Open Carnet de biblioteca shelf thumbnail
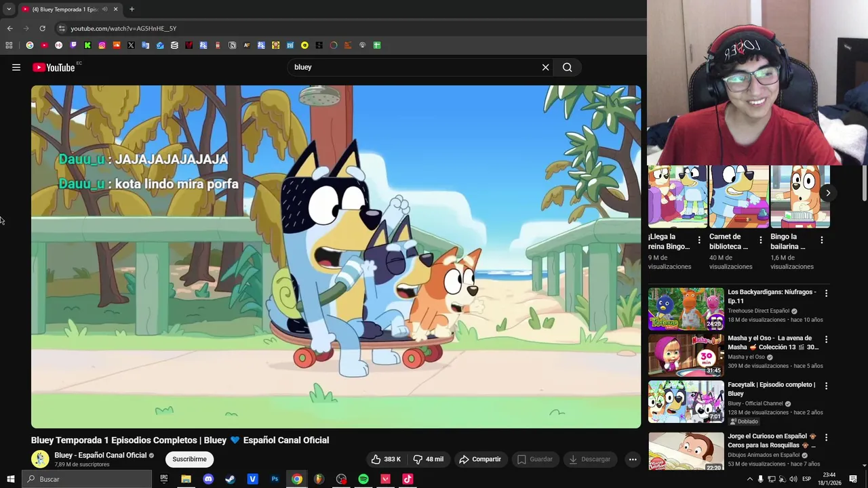 pos(739,197)
